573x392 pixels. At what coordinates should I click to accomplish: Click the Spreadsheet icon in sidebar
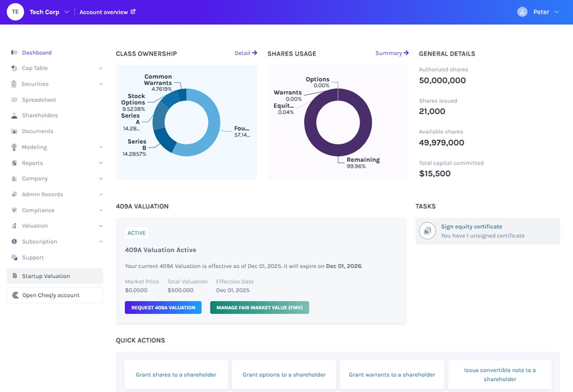(x=14, y=99)
